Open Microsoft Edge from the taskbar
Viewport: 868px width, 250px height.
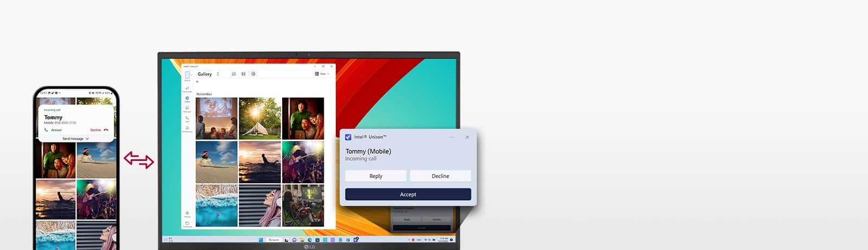pyautogui.click(x=310, y=240)
